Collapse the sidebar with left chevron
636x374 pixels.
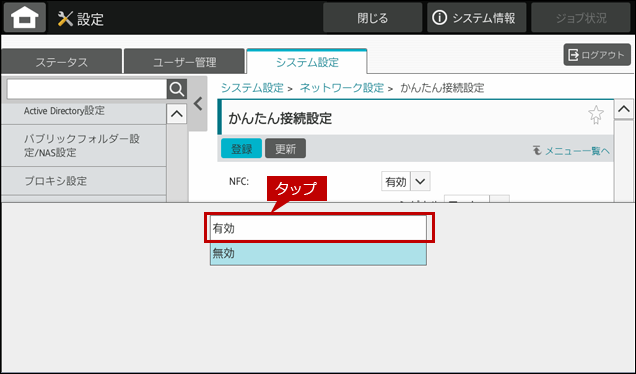(198, 104)
